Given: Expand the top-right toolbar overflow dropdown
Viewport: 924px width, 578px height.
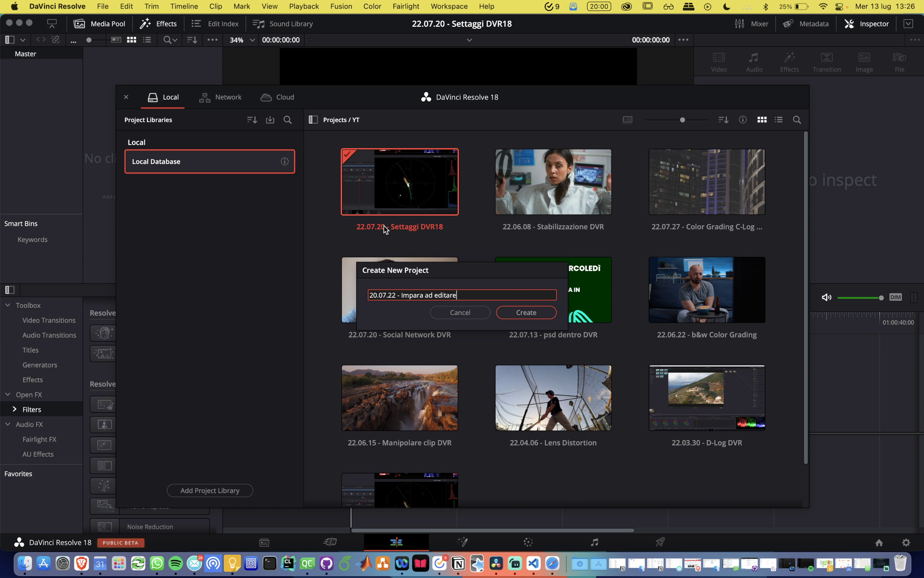Looking at the screenshot, I should click(908, 24).
